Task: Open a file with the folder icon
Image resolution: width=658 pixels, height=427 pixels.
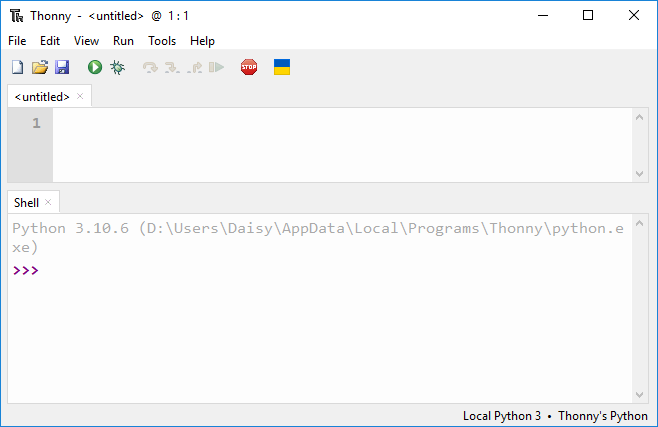Action: point(40,67)
